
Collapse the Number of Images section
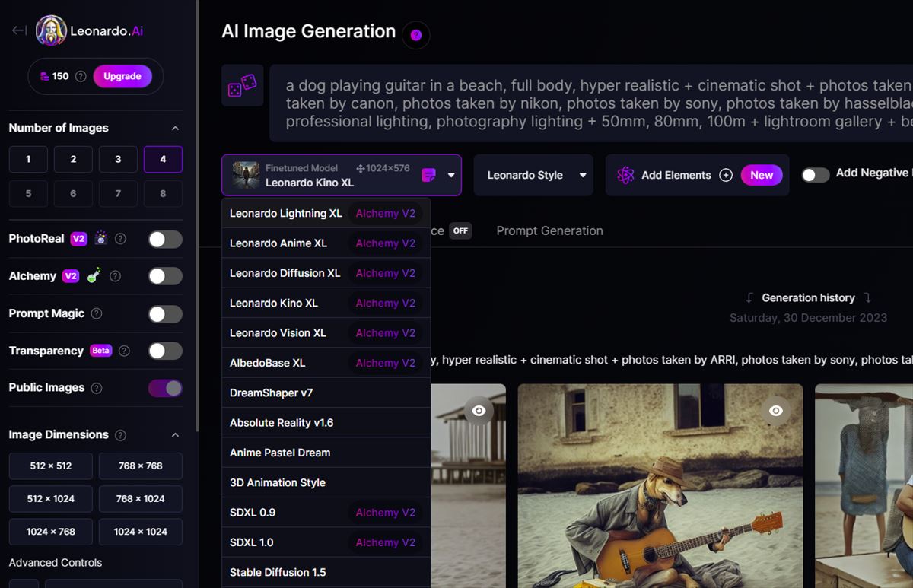point(175,128)
